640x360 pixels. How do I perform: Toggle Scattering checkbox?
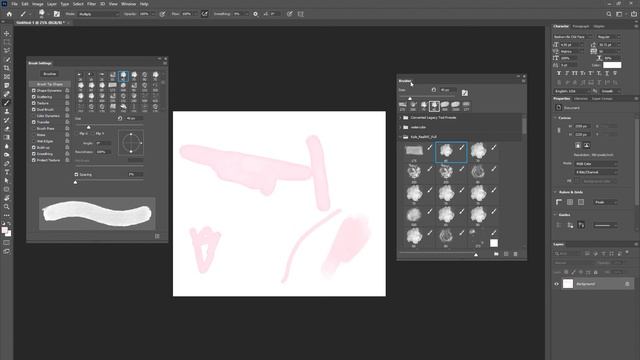[34, 97]
